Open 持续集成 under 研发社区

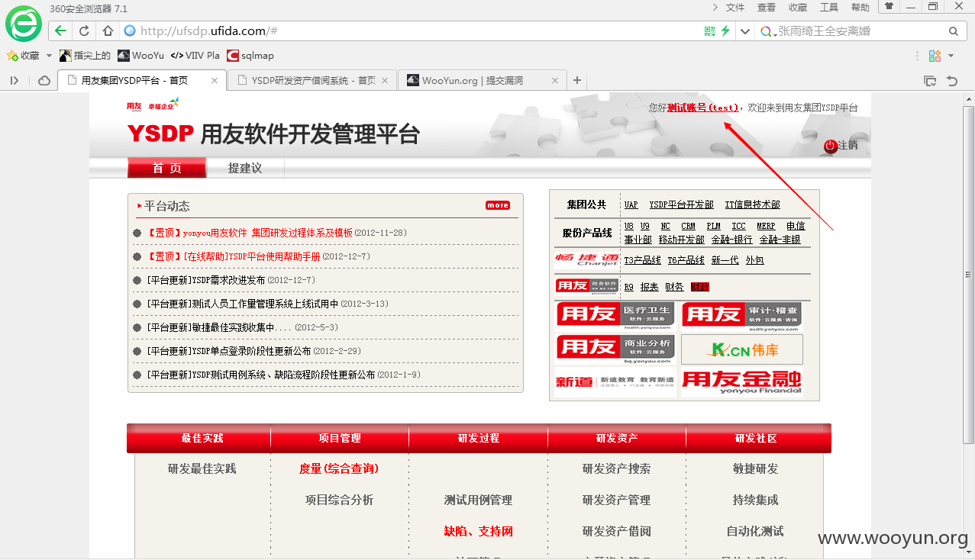click(755, 500)
